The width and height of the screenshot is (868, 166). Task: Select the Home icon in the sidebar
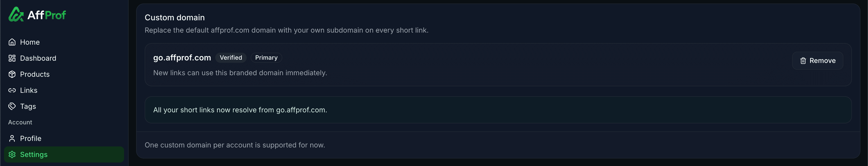click(12, 42)
